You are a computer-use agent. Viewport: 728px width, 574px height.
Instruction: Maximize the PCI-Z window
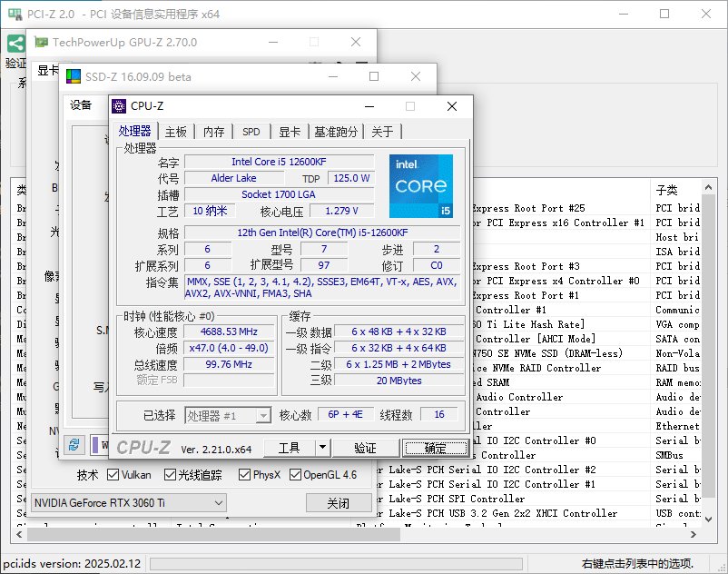(x=664, y=14)
